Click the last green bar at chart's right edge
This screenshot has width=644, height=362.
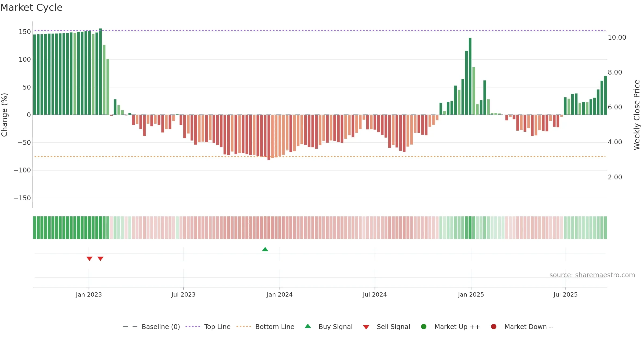pyautogui.click(x=605, y=95)
